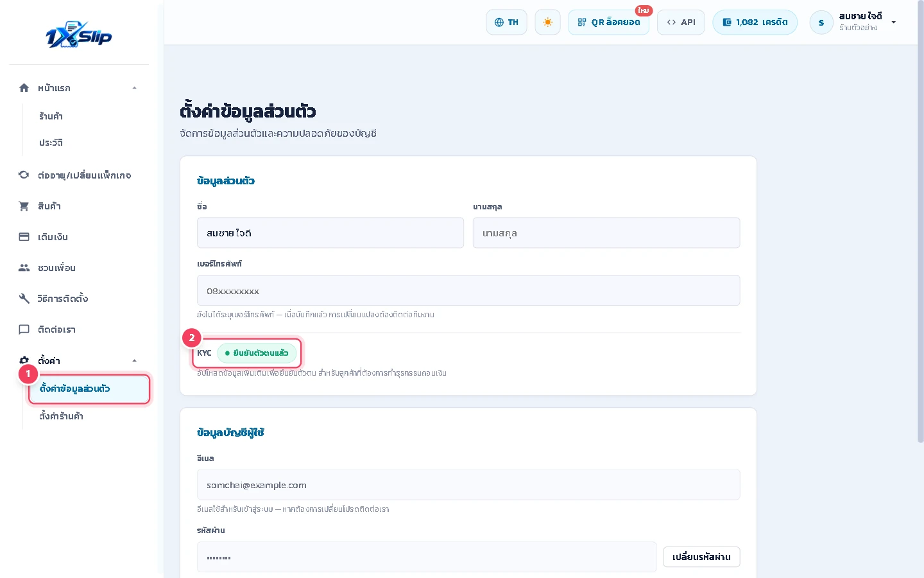Screen dimensions: 924x578
Task: Click the card icon beside เติมเงิน
Action: (x=24, y=237)
